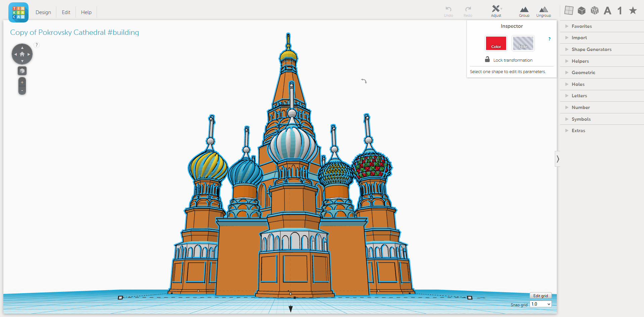Zoom in with the plus button

(x=22, y=82)
